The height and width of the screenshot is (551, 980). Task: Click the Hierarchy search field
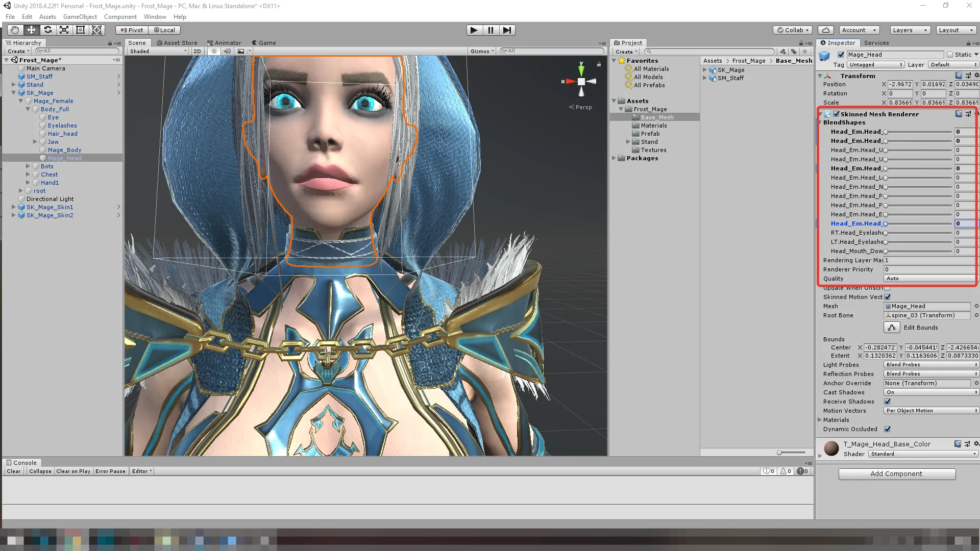pos(77,51)
